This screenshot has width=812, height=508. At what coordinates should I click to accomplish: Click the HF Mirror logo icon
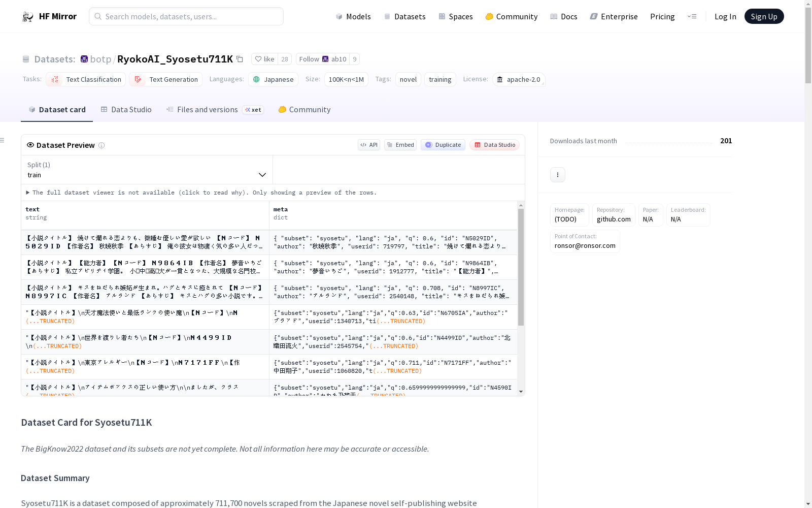click(x=28, y=17)
